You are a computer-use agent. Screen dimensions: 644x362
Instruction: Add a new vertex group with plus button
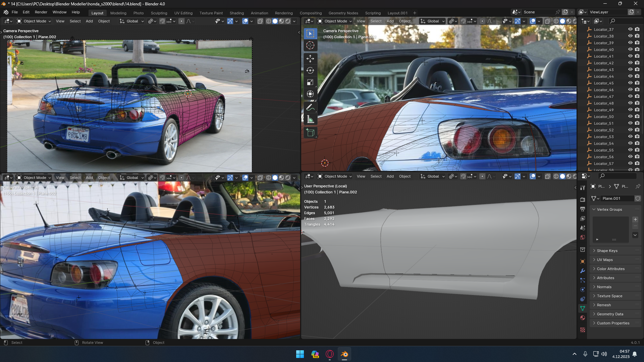pos(635,220)
